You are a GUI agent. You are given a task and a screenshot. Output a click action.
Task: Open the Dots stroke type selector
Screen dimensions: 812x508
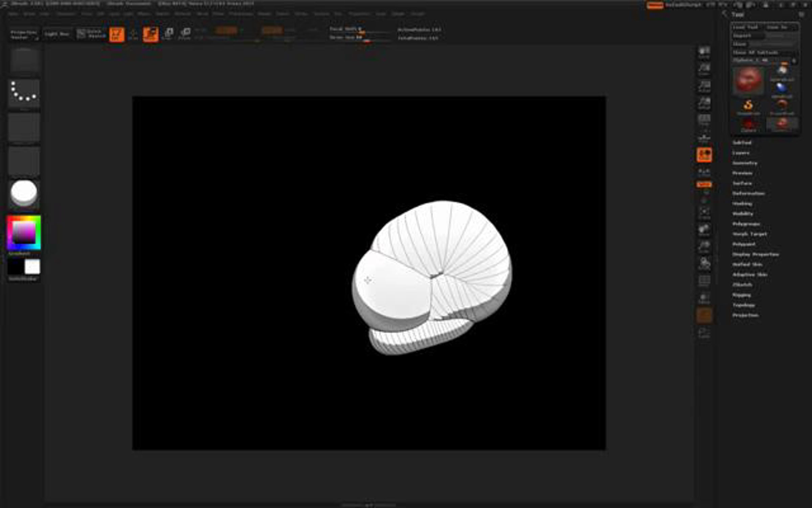point(24,92)
